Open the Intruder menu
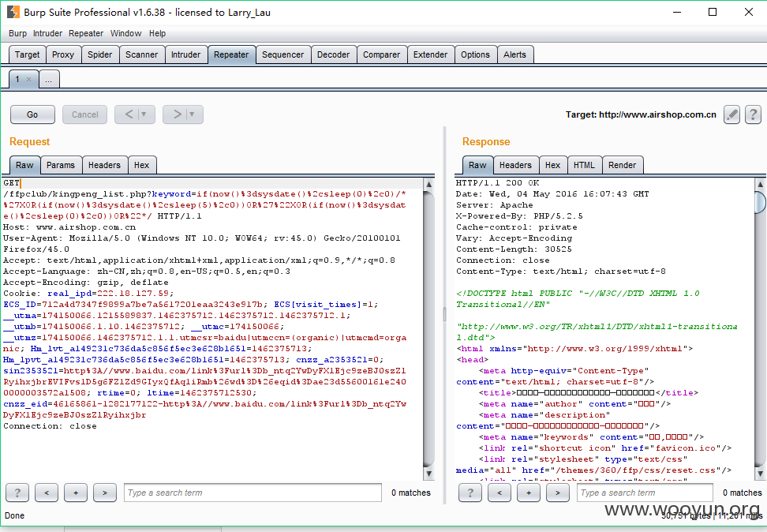Screen dimensions: 767x532 pos(47,33)
